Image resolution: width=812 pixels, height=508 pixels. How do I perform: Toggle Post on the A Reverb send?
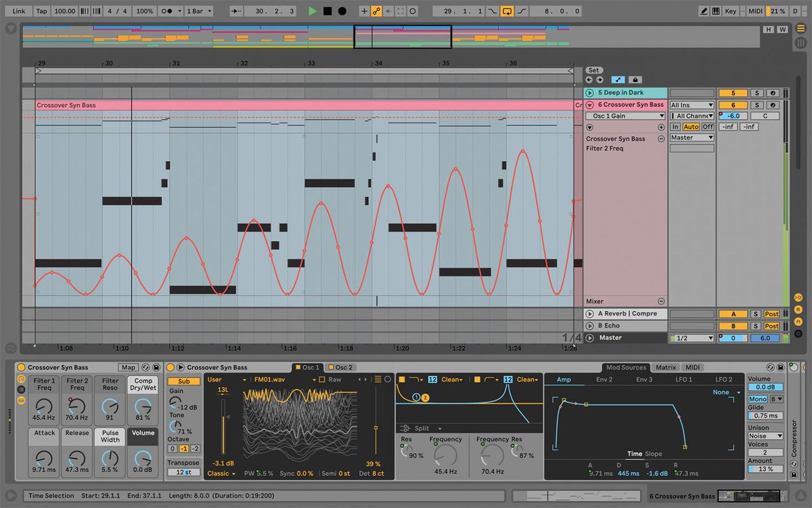[x=771, y=314]
